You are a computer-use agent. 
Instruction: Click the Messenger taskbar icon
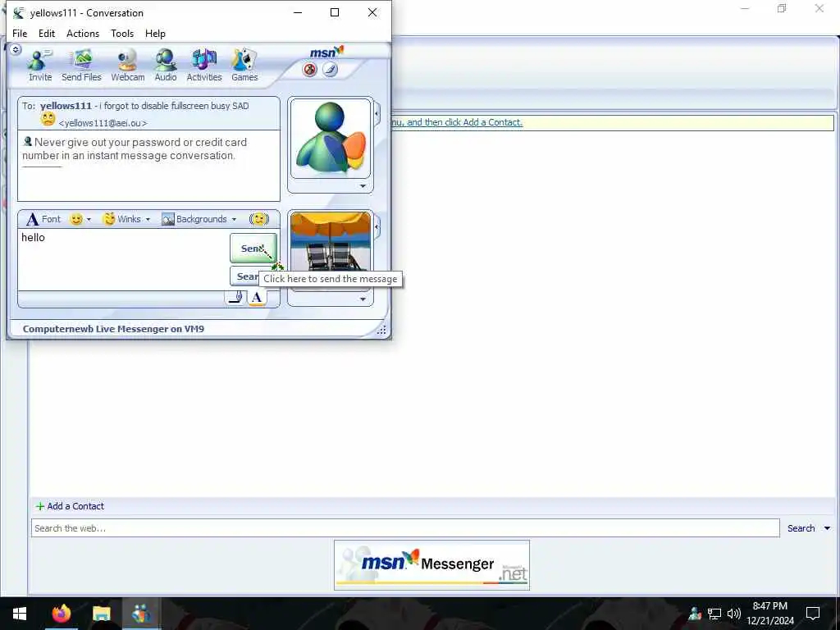point(141,614)
